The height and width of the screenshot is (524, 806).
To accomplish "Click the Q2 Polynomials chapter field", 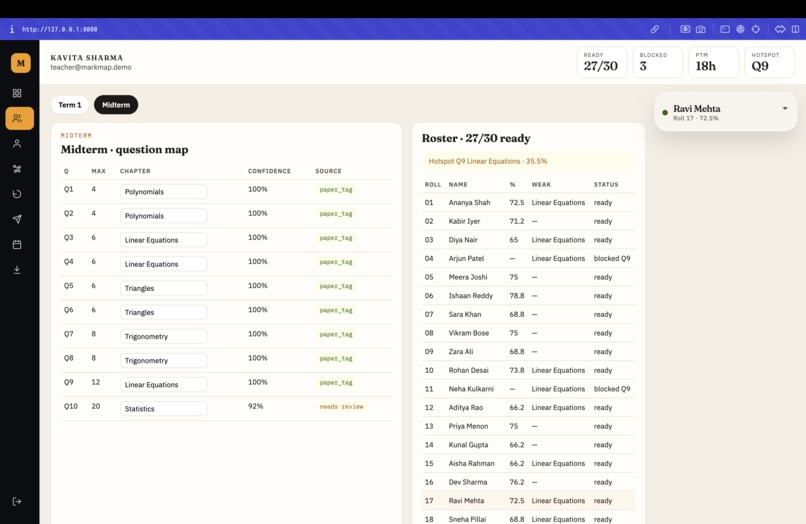I will coord(163,216).
